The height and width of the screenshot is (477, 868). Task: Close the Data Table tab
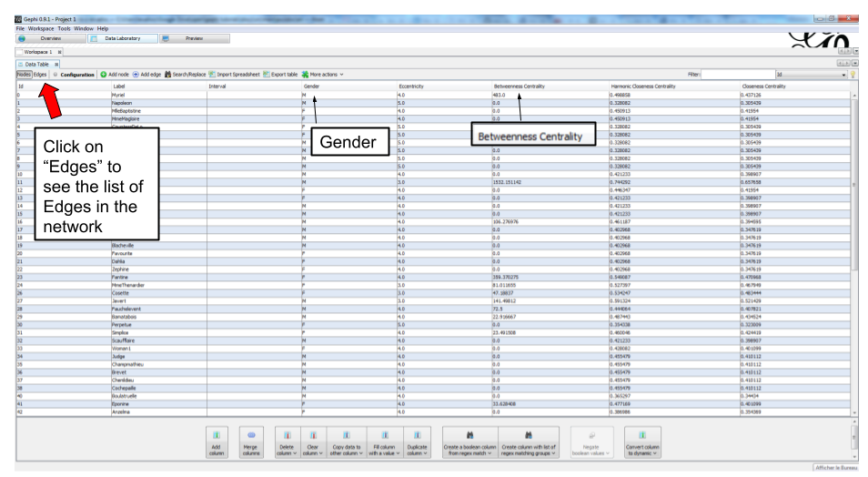coord(56,65)
